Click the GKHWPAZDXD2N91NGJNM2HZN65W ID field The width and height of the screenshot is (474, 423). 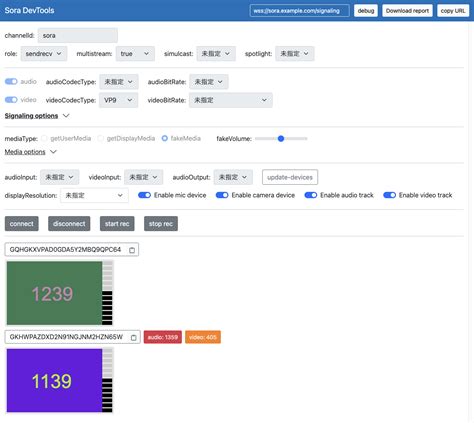point(72,337)
